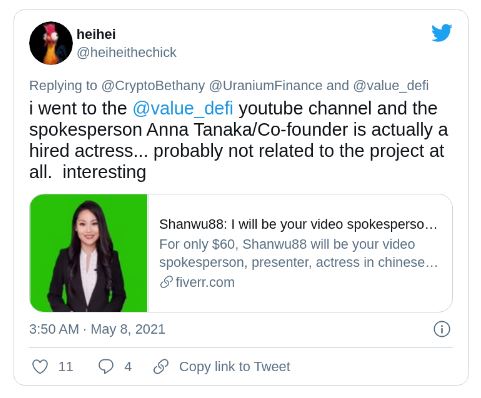
Task: Click blue @value_defi mention in tweet
Action: point(183,108)
